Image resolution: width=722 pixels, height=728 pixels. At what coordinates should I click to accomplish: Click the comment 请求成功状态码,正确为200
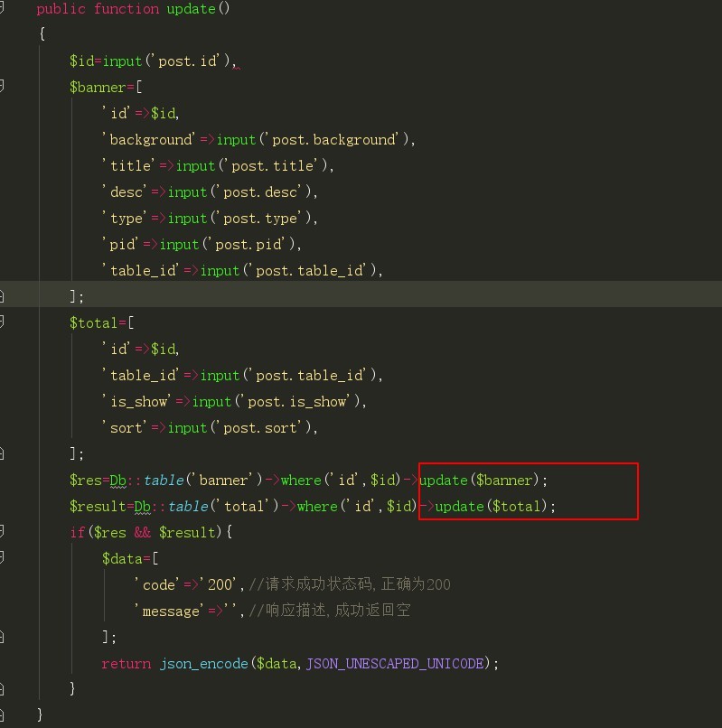(x=350, y=584)
